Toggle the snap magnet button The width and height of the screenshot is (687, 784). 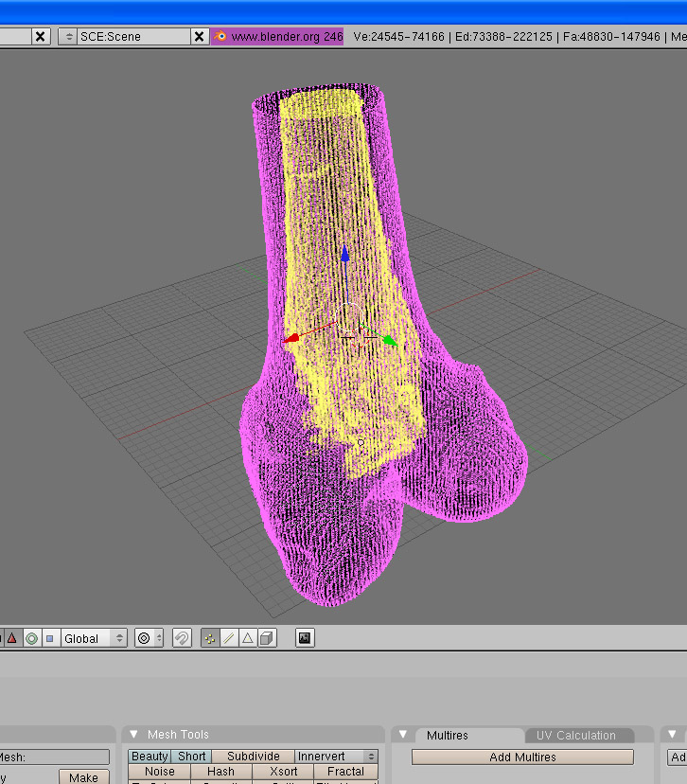(182, 638)
